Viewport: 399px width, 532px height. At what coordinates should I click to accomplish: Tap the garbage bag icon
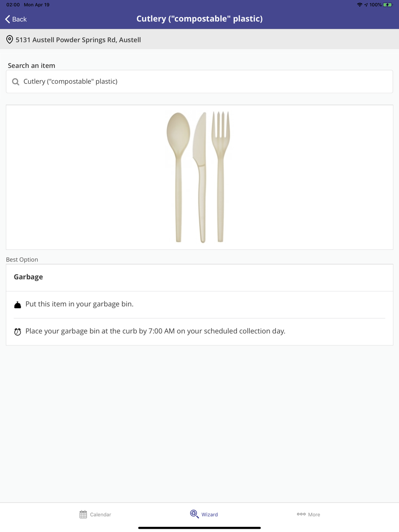pyautogui.click(x=18, y=305)
